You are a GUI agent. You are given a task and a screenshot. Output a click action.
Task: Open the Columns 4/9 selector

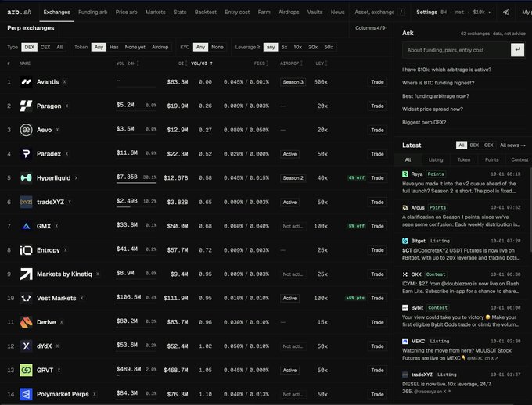(x=371, y=28)
